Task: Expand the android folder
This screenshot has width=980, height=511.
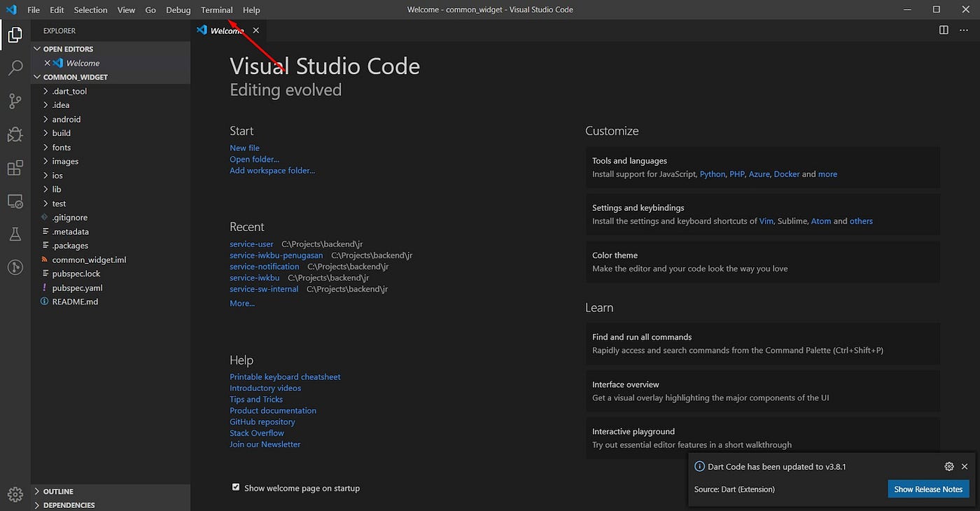Action: tap(111, 119)
